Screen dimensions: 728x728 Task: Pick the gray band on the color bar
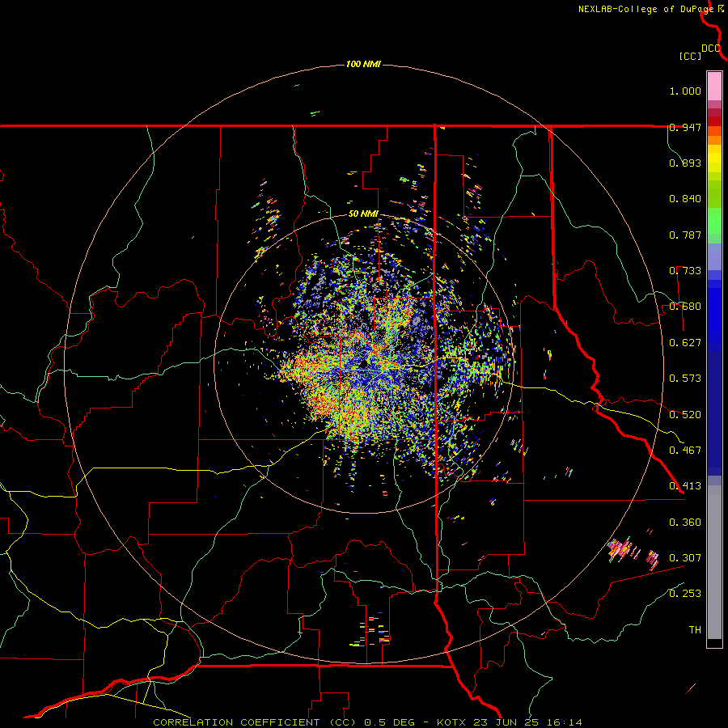(x=714, y=562)
